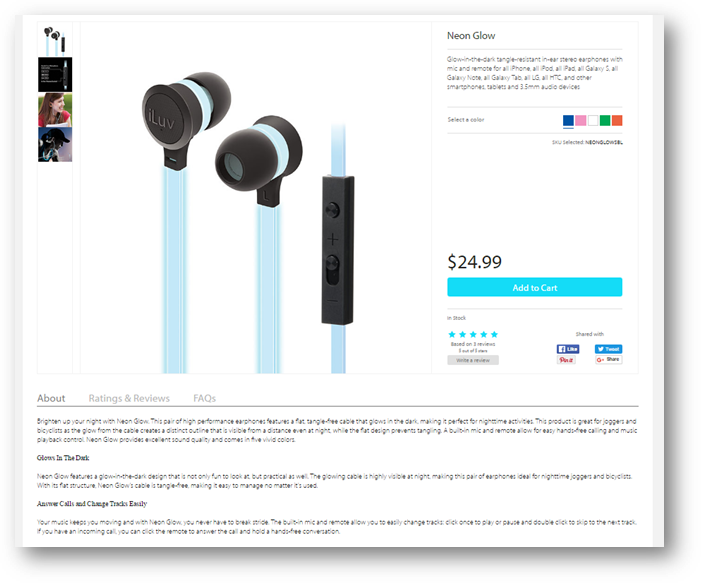Open the FAQs tab
701x583 pixels.
pyautogui.click(x=204, y=398)
